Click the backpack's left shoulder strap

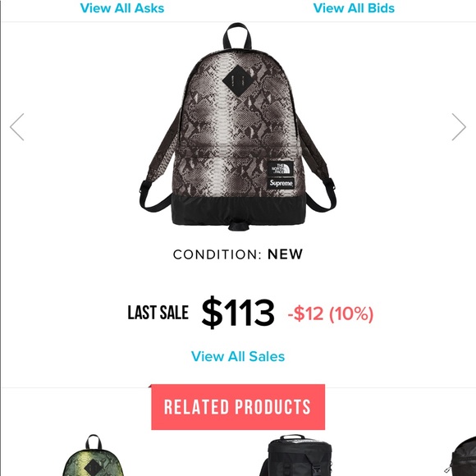point(158,170)
